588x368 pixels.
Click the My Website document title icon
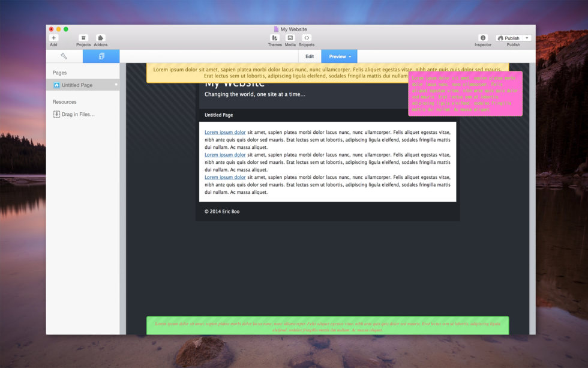click(276, 29)
